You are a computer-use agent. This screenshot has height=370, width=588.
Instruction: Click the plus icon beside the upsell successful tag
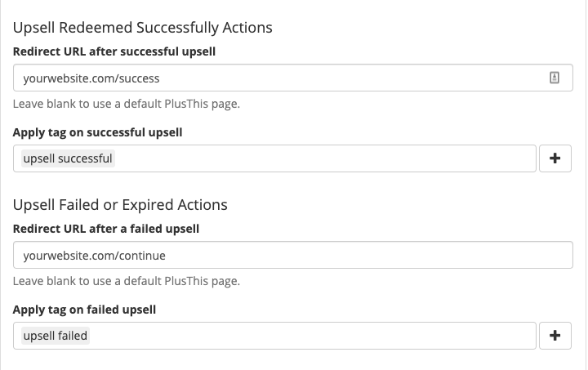(555, 158)
